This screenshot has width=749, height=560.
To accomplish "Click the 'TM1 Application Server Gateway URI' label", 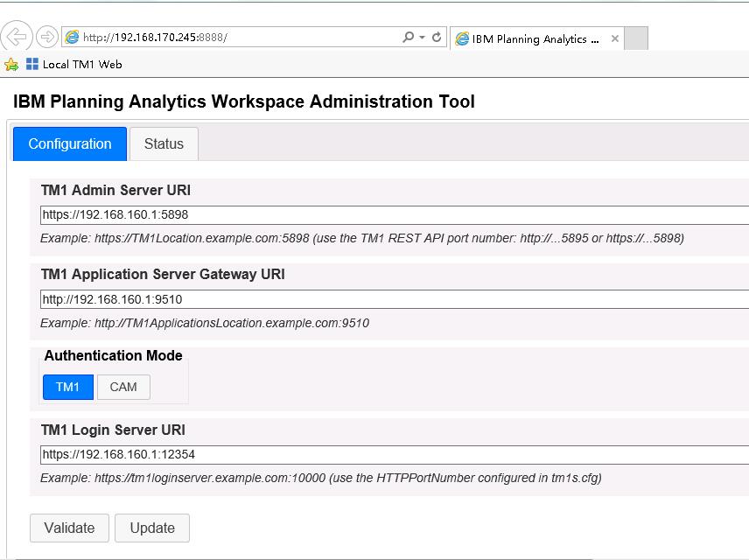I will tap(163, 274).
